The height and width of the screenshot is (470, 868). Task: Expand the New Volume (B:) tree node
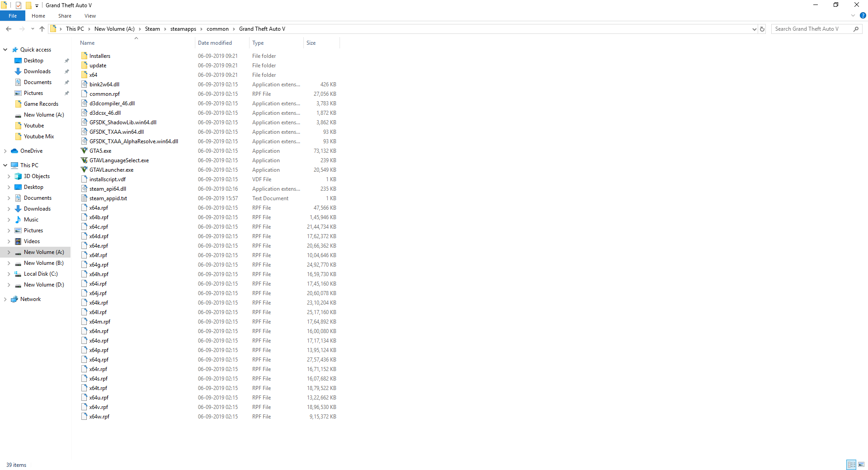(x=9, y=263)
